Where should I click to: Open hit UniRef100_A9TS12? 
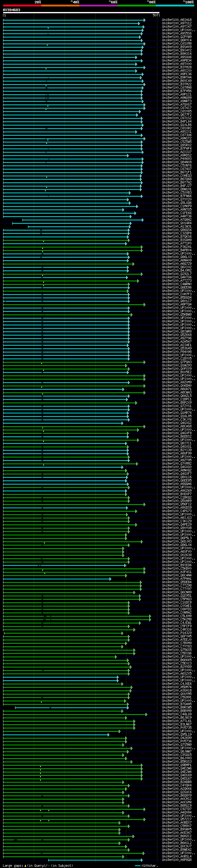click(x=177, y=23)
